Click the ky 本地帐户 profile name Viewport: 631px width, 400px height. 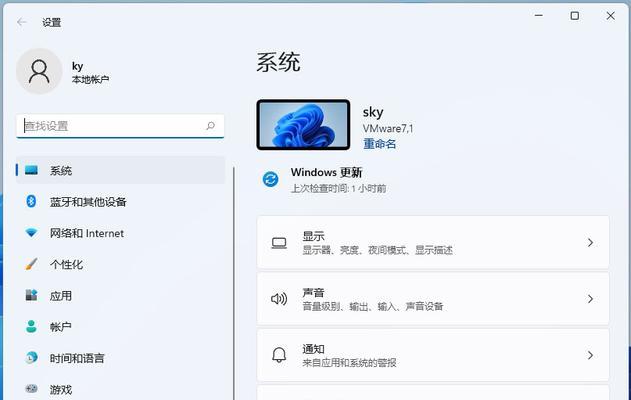(x=90, y=72)
